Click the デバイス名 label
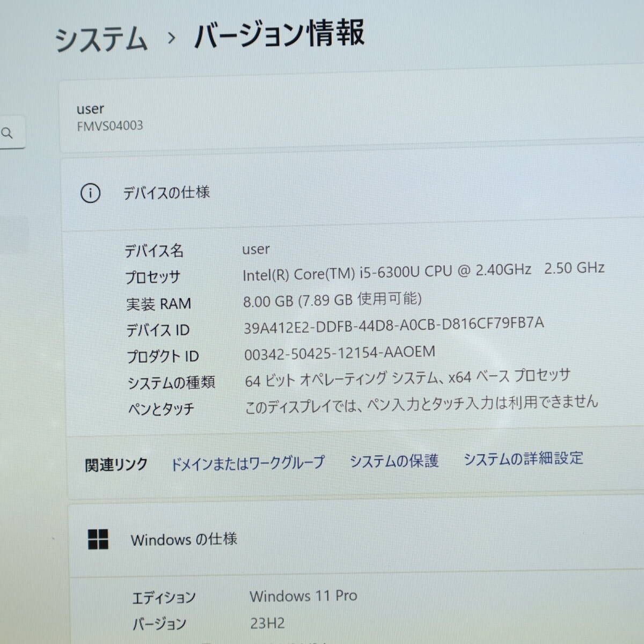The height and width of the screenshot is (644, 644). [154, 251]
